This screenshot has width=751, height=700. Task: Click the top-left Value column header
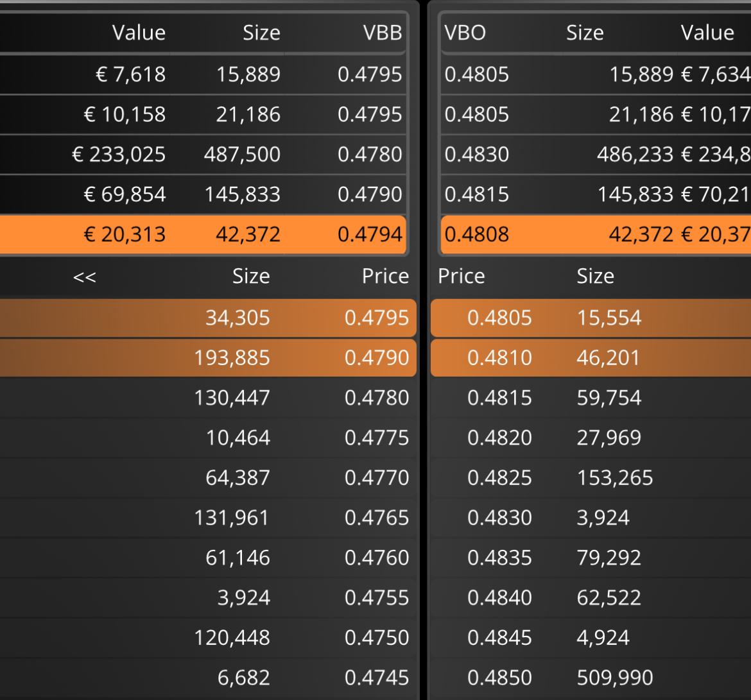coord(139,33)
